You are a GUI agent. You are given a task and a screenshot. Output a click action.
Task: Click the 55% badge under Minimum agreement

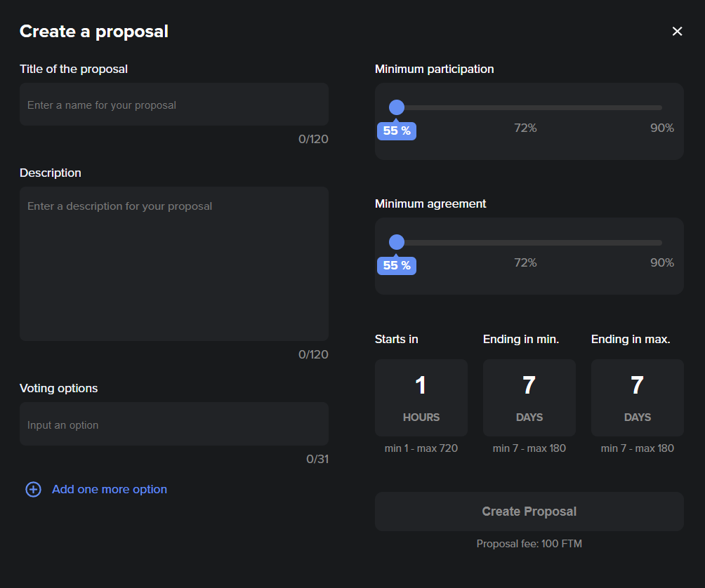tap(397, 266)
